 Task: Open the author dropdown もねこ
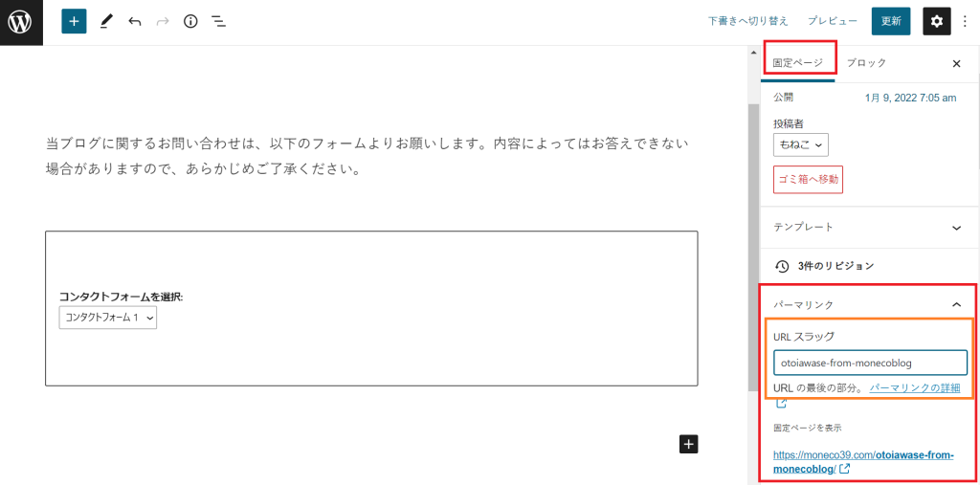pyautogui.click(x=800, y=144)
